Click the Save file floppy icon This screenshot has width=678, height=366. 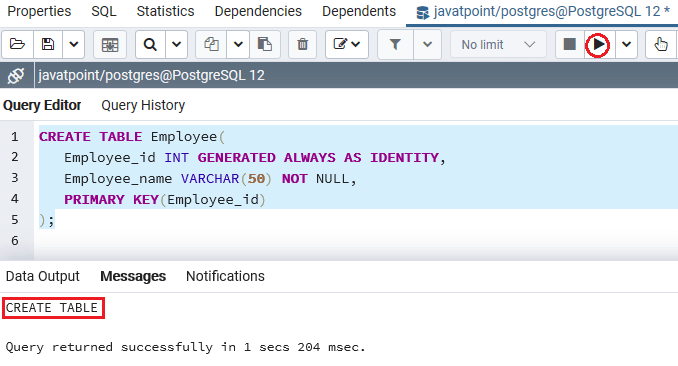point(48,44)
